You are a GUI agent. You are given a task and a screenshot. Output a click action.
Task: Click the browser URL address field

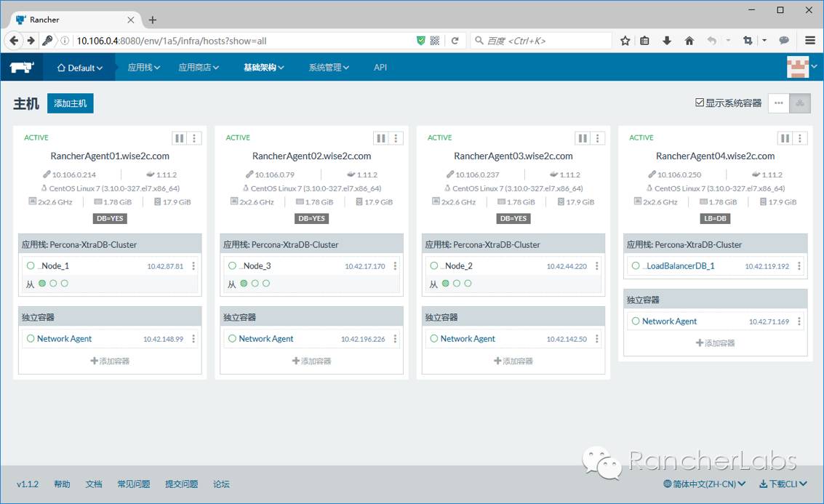pyautogui.click(x=244, y=41)
